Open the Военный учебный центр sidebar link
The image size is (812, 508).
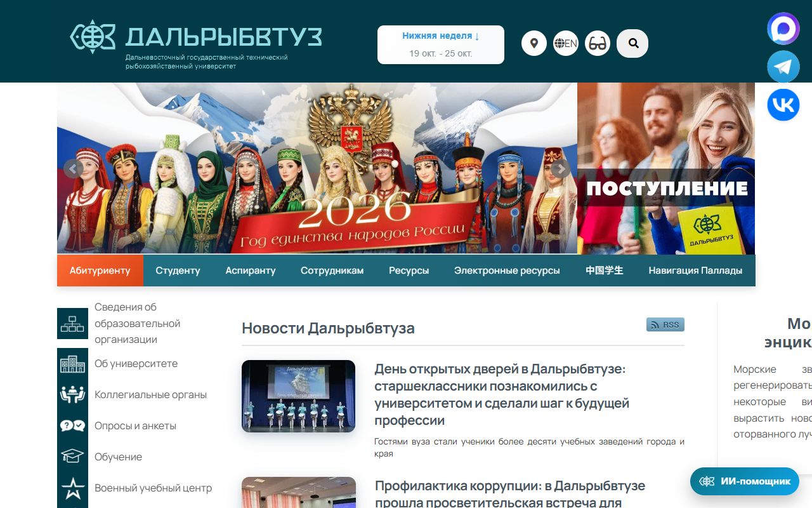153,488
